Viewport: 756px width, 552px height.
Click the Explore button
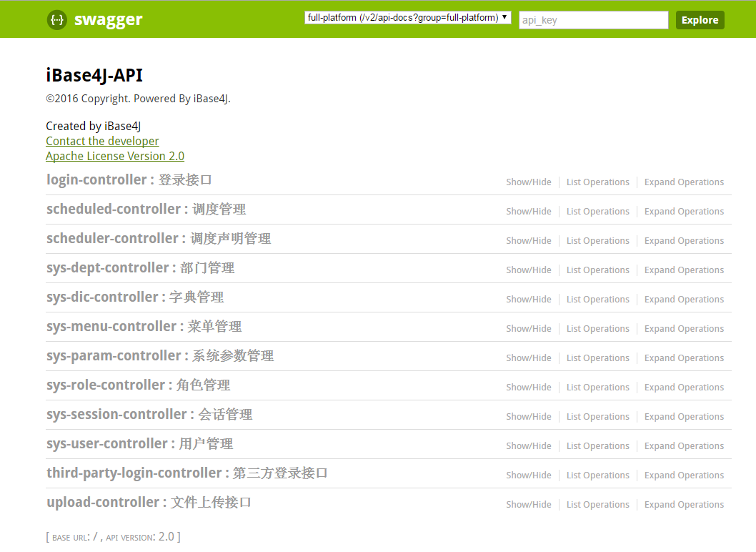pos(700,20)
